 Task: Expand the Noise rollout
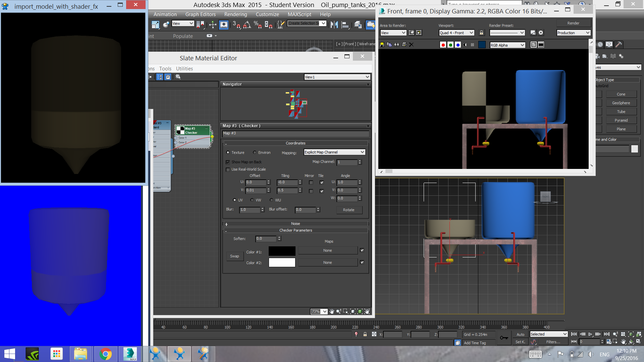[x=296, y=224]
